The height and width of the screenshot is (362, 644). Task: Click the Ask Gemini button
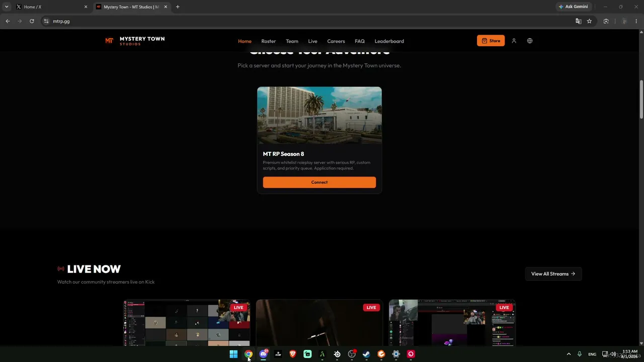click(x=573, y=7)
